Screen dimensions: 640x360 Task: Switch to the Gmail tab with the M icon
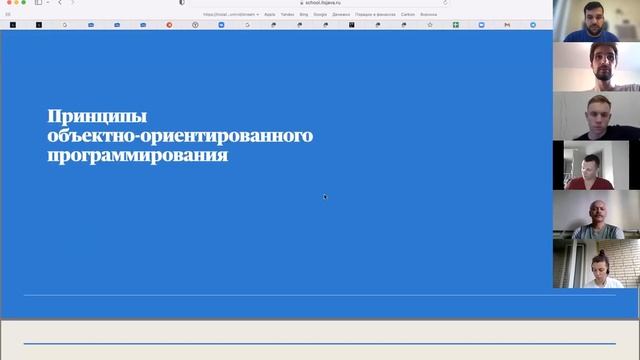pyautogui.click(x=507, y=25)
